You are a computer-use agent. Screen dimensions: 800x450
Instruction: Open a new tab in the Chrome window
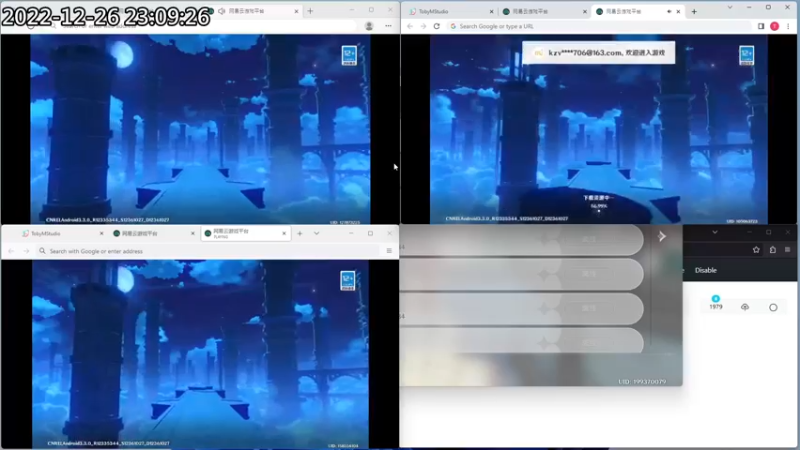click(694, 11)
